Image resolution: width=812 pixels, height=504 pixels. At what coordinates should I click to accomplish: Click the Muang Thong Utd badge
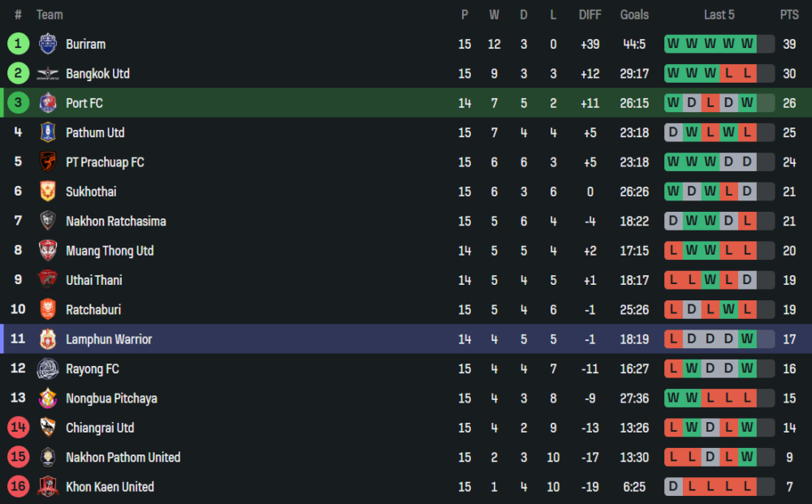click(x=48, y=251)
